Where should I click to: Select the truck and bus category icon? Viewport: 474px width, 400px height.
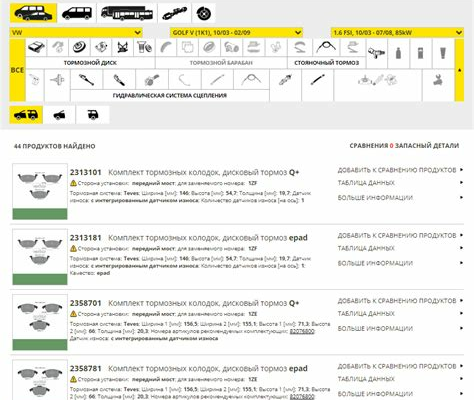tap(127, 13)
